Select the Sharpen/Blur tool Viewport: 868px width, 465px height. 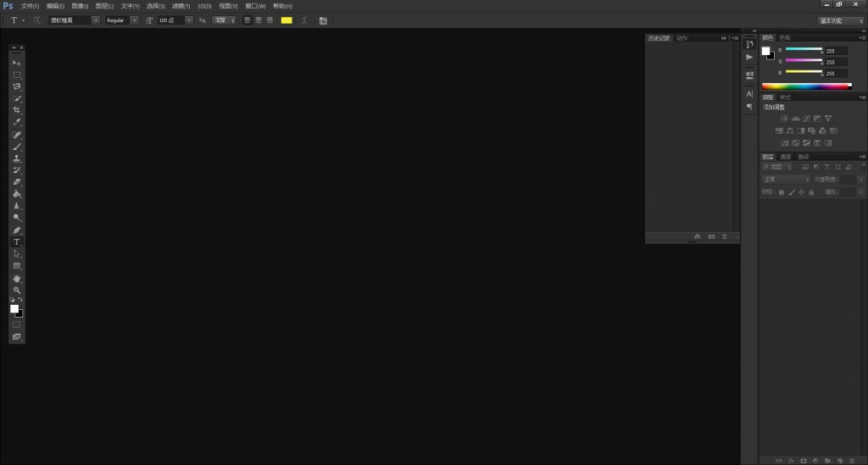click(x=17, y=206)
